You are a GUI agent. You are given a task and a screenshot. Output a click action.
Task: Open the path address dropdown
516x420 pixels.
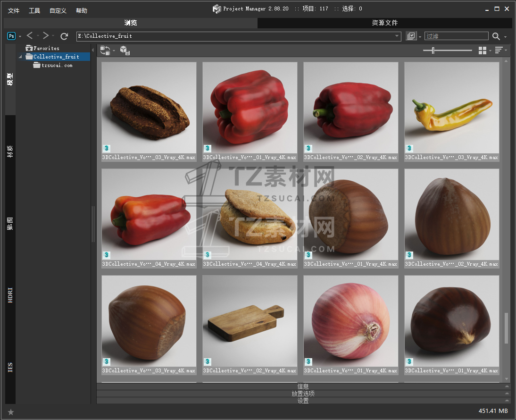click(397, 36)
